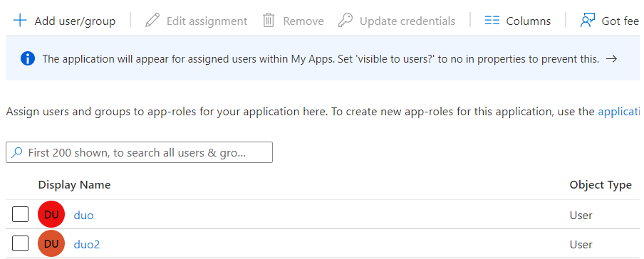
Task: Focus the search users and groups field
Action: click(x=139, y=152)
